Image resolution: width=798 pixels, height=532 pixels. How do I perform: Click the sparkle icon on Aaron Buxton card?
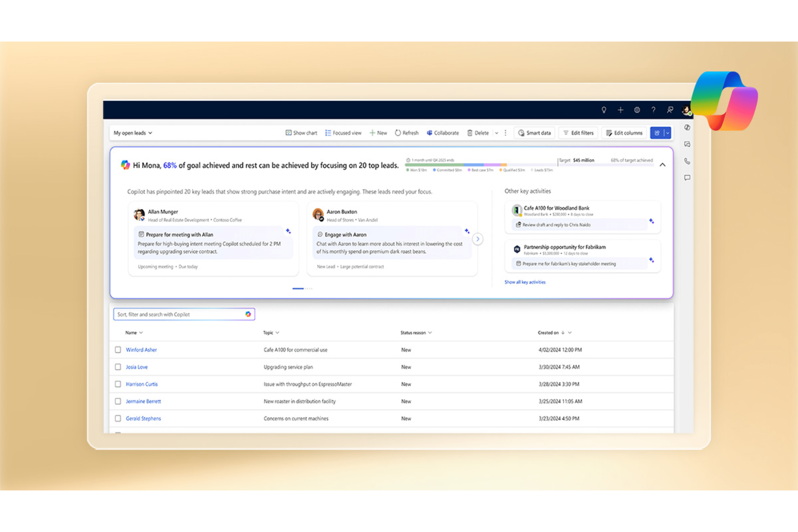coord(467,231)
